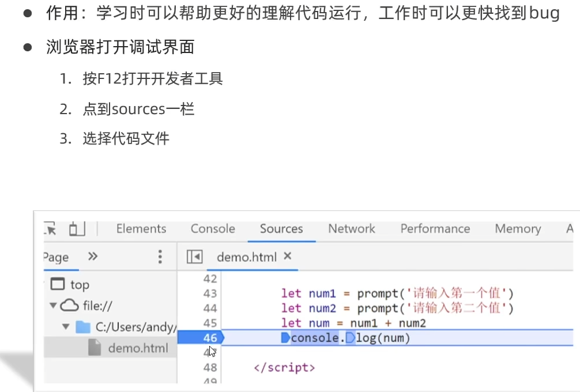This screenshot has height=392, width=580.
Task: Click the inline breakpoint marker before log
Action: pos(351,338)
